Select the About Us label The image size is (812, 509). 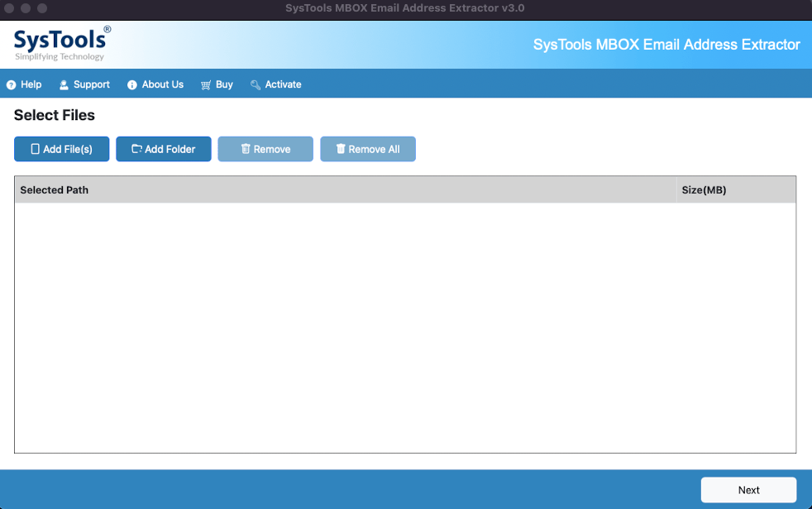coord(163,84)
